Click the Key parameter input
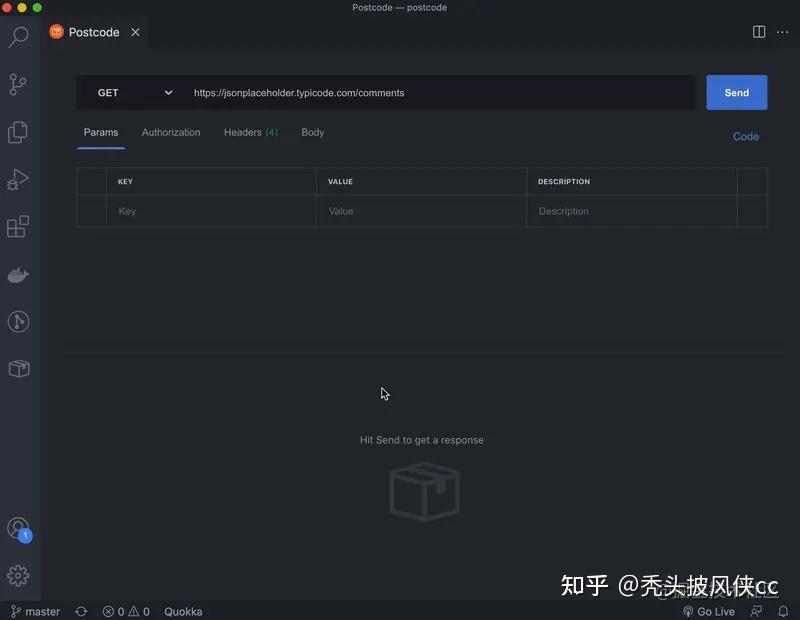This screenshot has height=620, width=800. [x=211, y=211]
